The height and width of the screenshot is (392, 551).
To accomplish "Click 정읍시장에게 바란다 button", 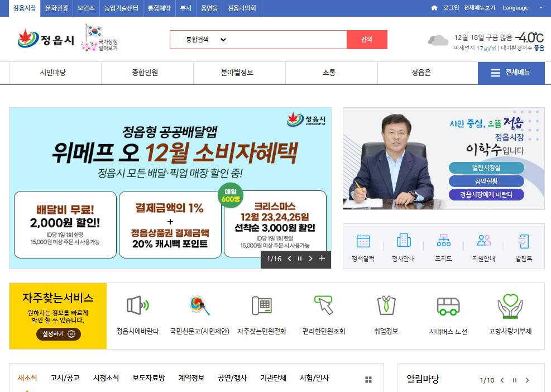I will [486, 194].
